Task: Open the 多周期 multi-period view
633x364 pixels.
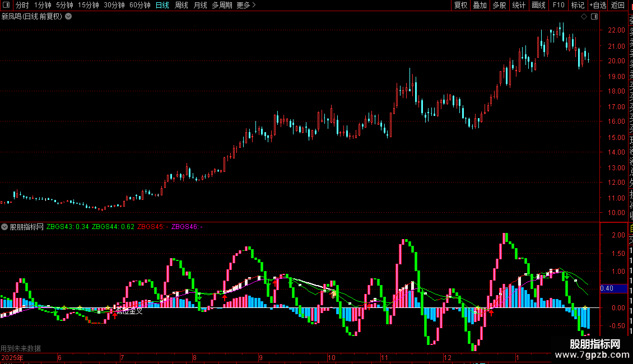Action: pos(222,5)
